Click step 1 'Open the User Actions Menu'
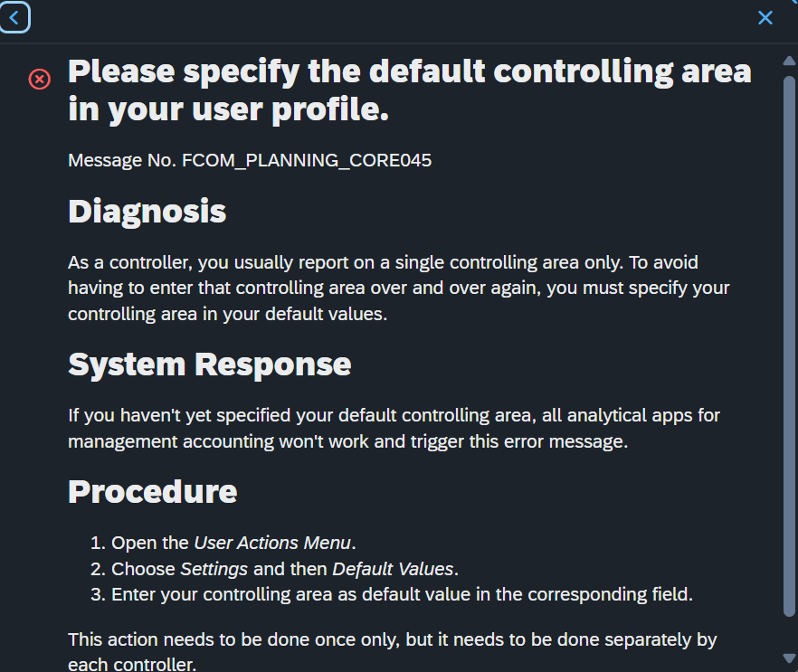798x672 pixels. (x=223, y=543)
